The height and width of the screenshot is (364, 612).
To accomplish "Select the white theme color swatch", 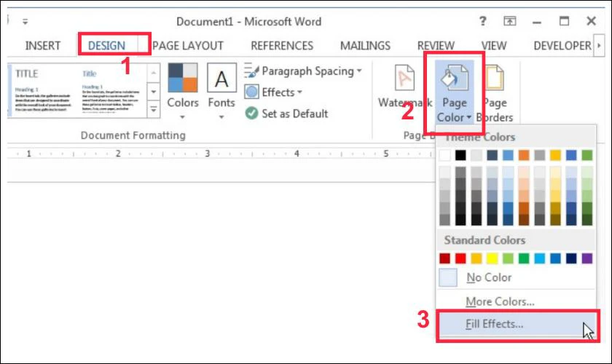I will pos(444,155).
